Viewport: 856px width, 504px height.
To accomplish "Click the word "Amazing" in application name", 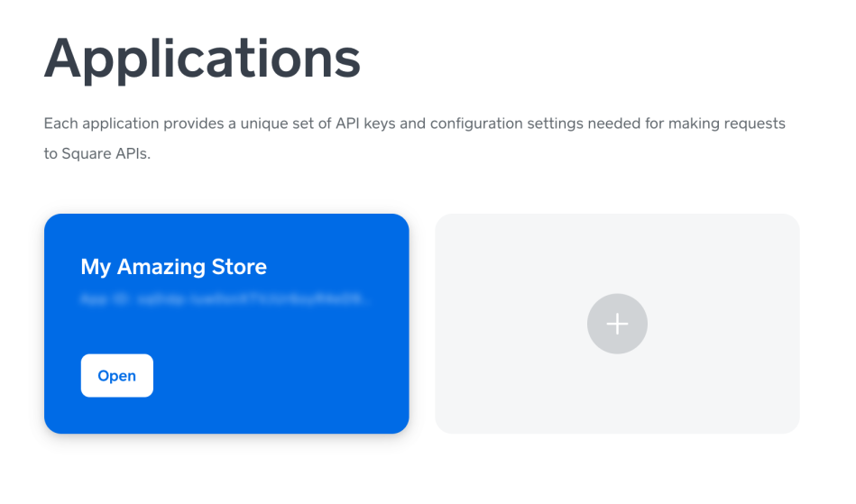I will click(161, 267).
